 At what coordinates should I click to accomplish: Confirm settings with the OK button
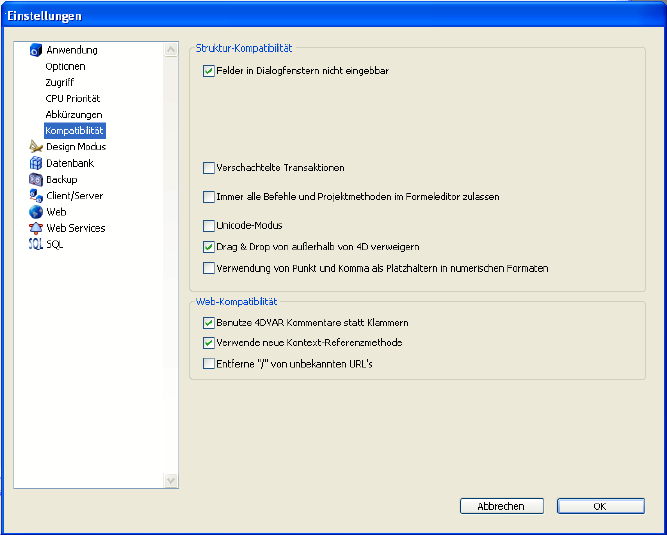coord(600,506)
